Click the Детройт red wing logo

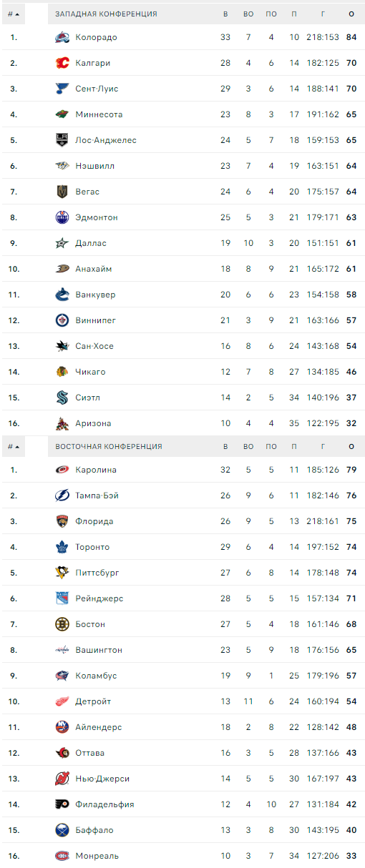coord(63,701)
